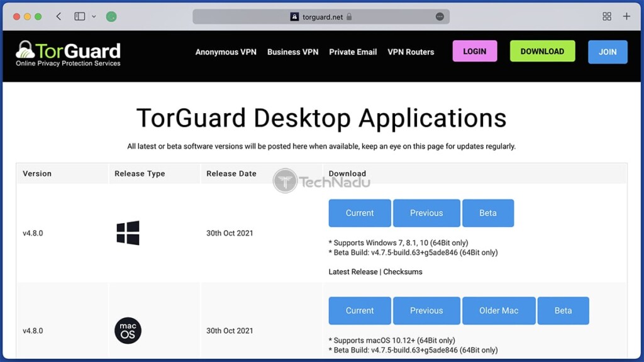Download the Older Mac build
Image resolution: width=644 pixels, height=362 pixels.
[499, 310]
